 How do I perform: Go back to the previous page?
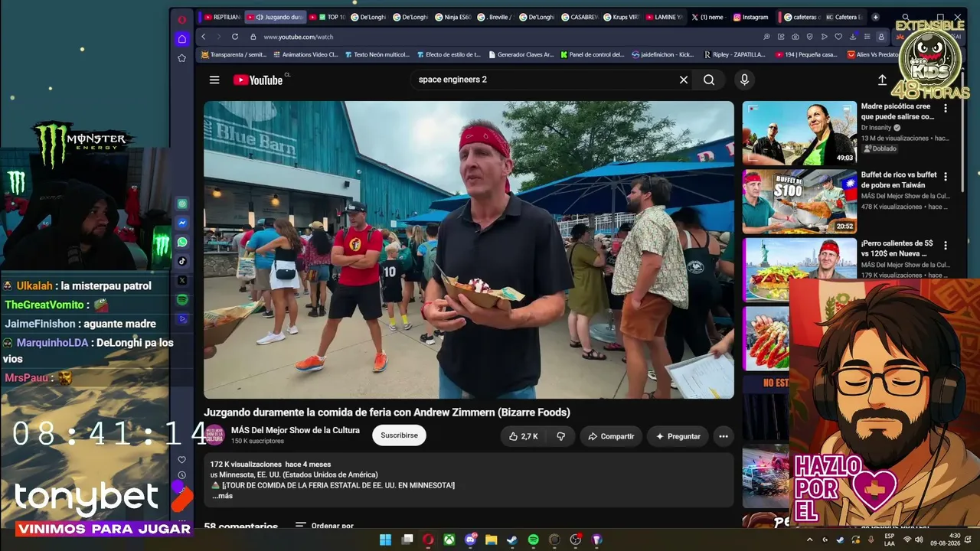203,37
